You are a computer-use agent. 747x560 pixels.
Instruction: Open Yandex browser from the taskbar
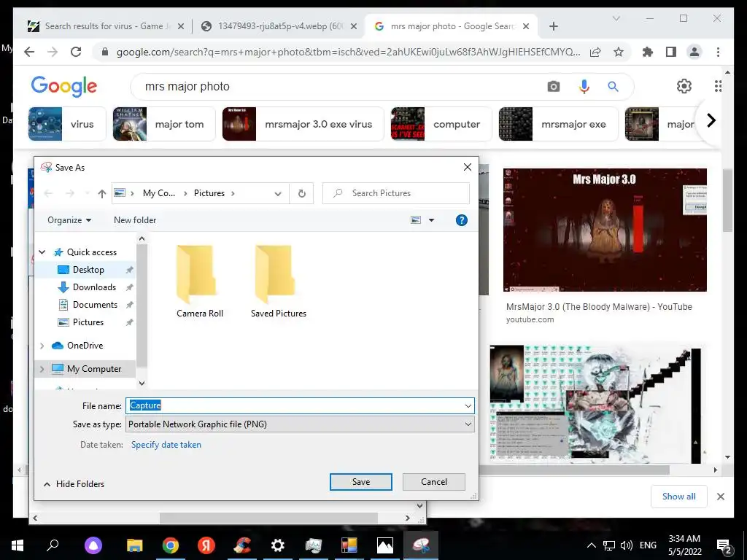tap(206, 545)
